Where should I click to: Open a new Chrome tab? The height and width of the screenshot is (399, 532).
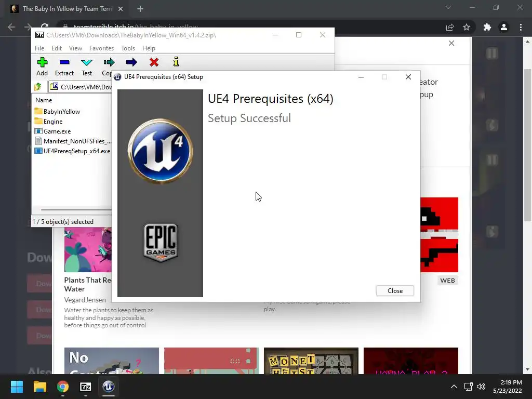pyautogui.click(x=140, y=9)
